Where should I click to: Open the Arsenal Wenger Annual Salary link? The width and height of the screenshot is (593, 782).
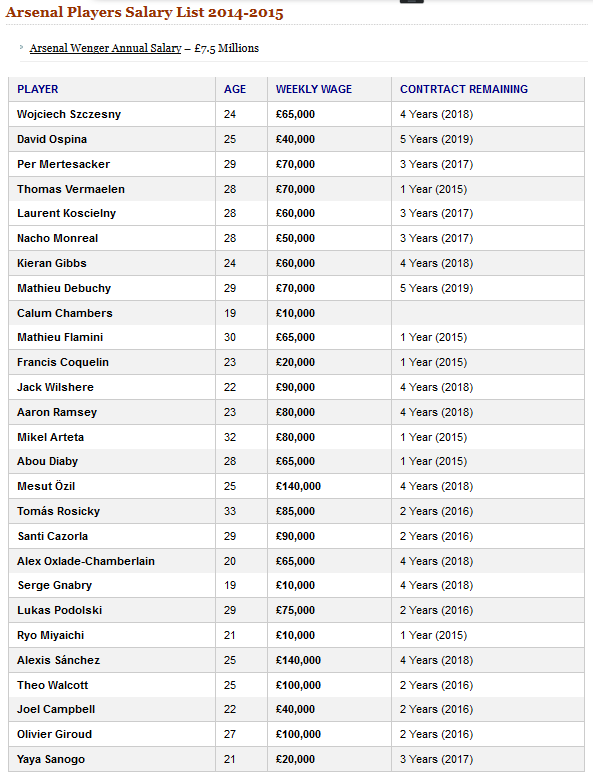point(105,48)
